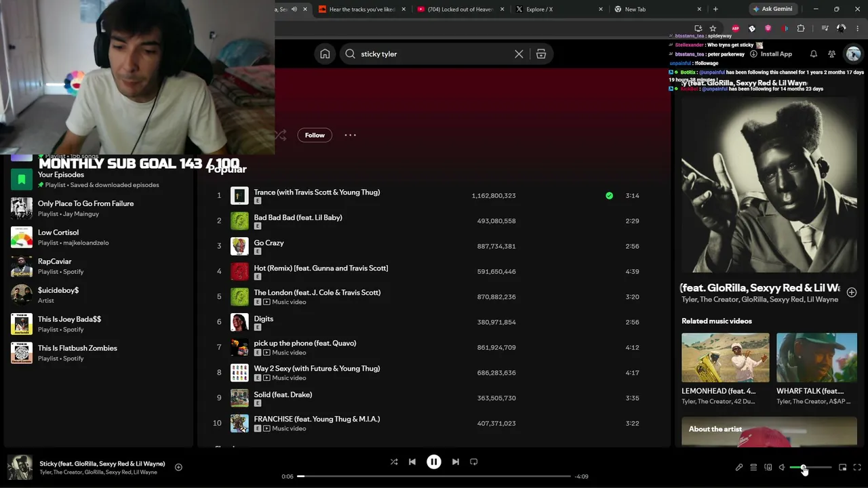Play the track Digits
868x488 pixels.
coord(434,322)
